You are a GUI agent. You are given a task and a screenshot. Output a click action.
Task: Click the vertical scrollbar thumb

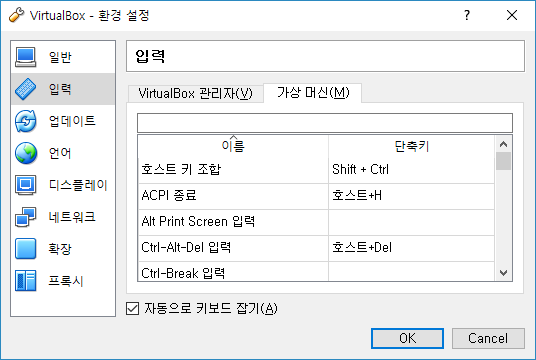coord(503,161)
